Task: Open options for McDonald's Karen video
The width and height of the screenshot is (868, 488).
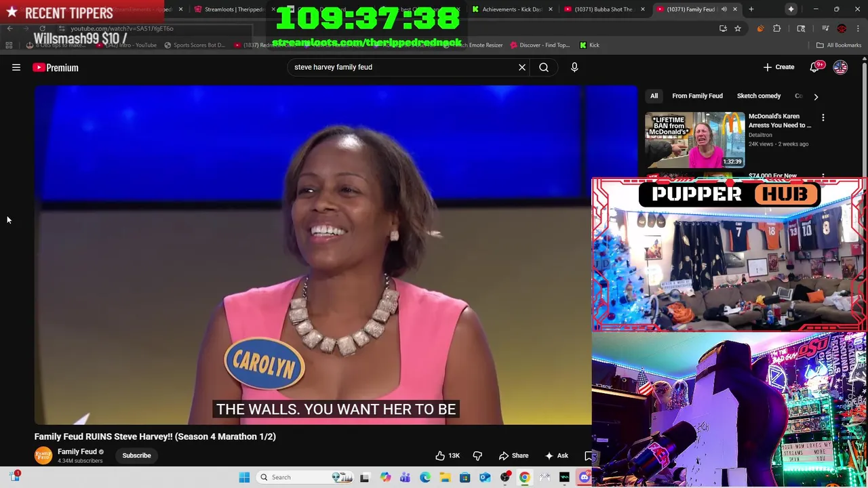Action: click(823, 118)
